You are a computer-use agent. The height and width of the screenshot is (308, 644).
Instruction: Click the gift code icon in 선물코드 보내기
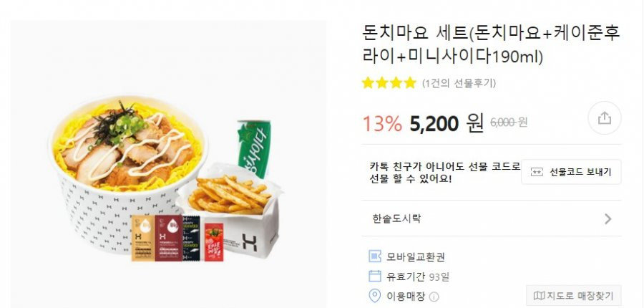click(537, 172)
